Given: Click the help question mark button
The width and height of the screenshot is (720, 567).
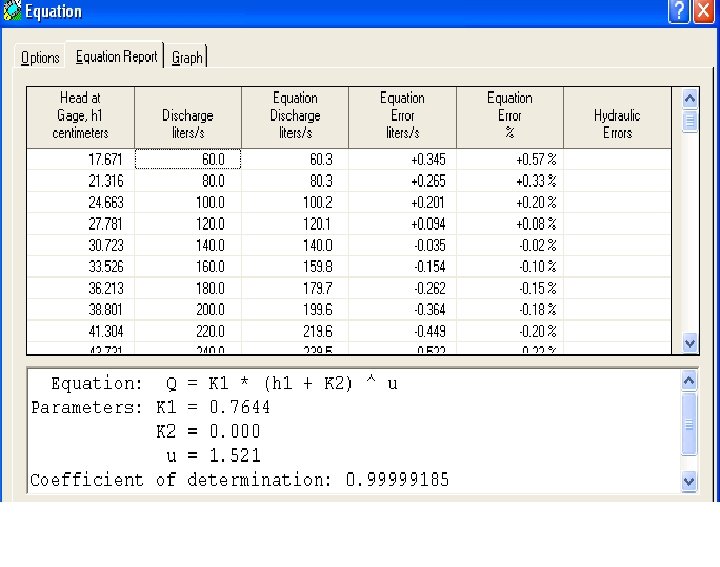Looking at the screenshot, I should coord(679,10).
